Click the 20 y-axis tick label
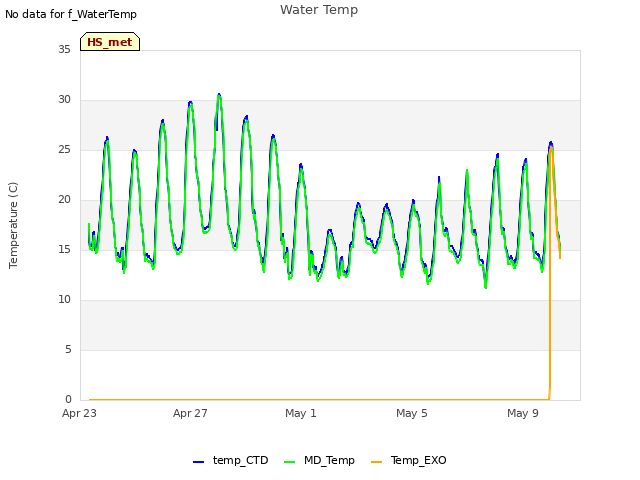This screenshot has height=480, width=640. [x=64, y=200]
